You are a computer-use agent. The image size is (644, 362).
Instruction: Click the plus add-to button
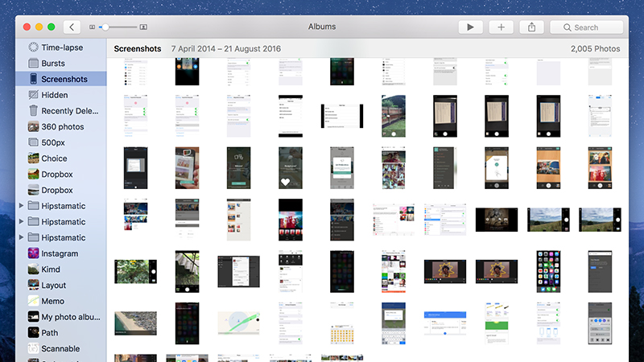[501, 27]
